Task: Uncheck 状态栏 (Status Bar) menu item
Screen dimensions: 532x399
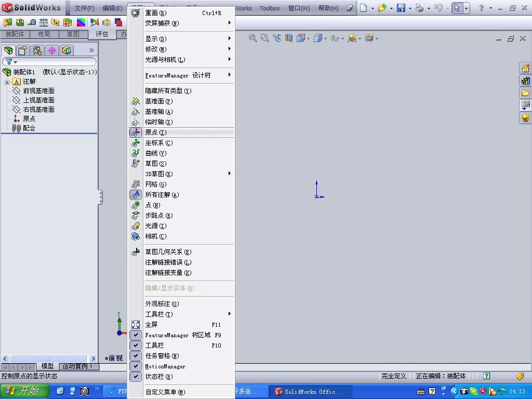Action: pos(182,377)
